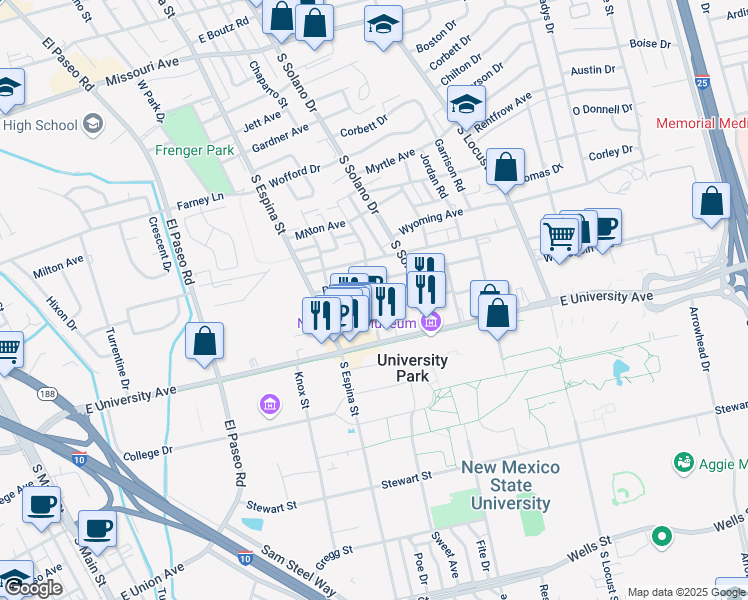Select the graduation cap marker near Boston Dr
748x600 pixels.
(383, 25)
